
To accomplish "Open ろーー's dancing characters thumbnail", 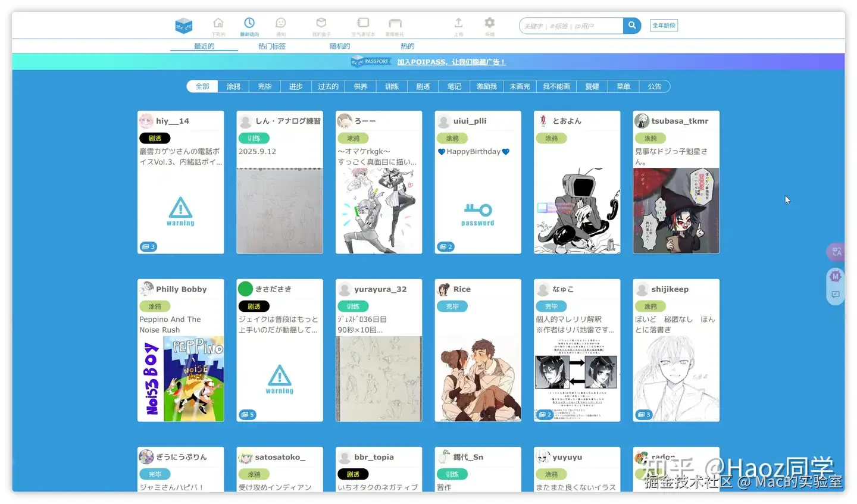I will coord(379,211).
